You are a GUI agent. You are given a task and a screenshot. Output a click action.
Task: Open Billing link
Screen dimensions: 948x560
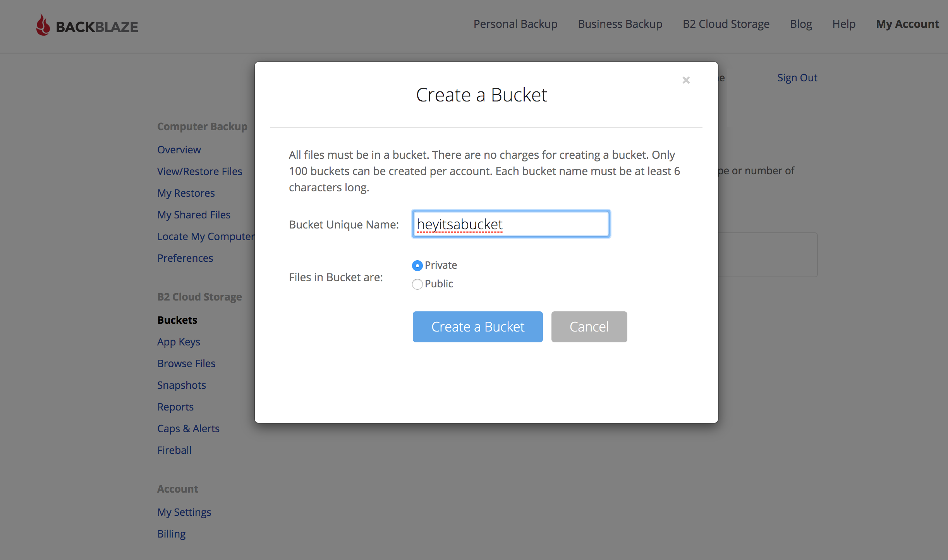172,534
